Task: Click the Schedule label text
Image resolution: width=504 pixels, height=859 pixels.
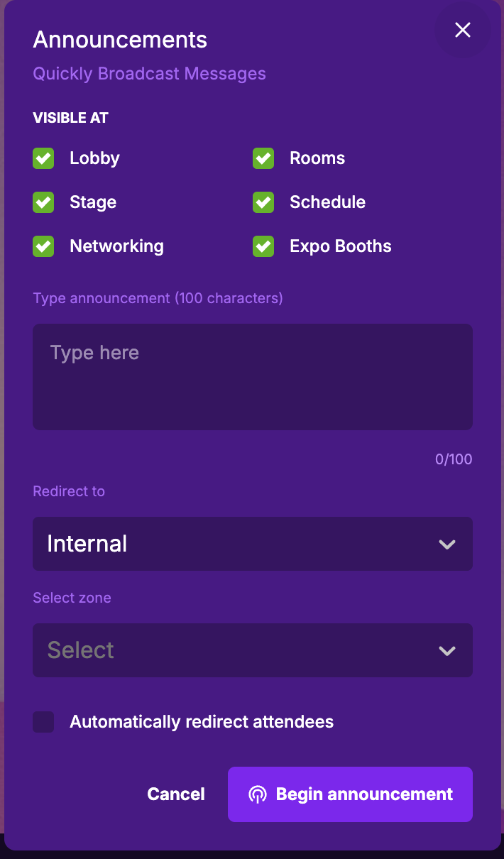Action: 327,202
